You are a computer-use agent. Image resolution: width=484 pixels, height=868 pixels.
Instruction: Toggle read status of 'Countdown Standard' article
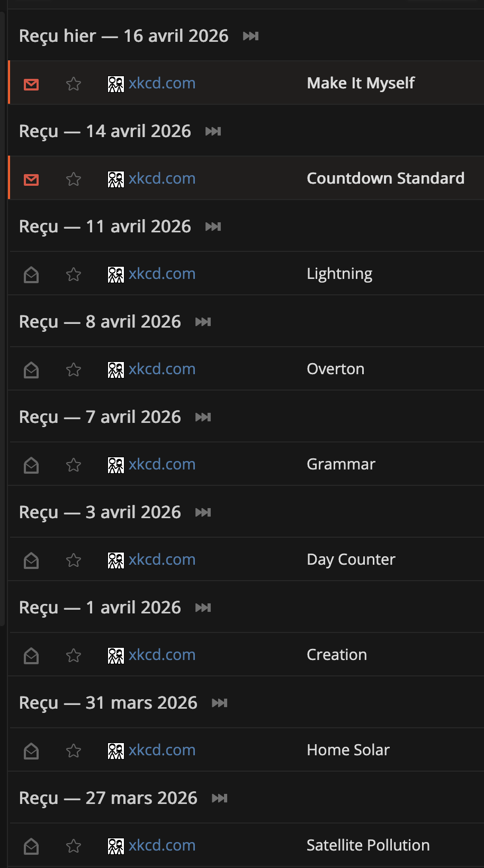tap(31, 179)
